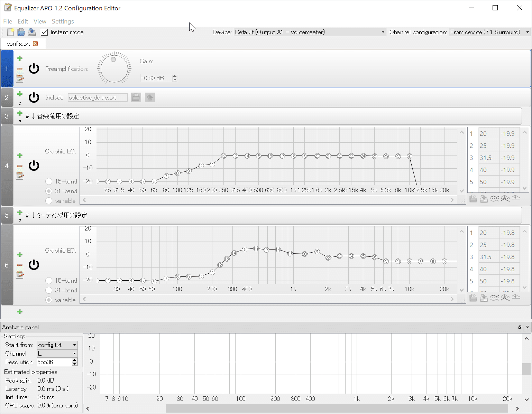This screenshot has height=414, width=532.
Task: Click the Gain value field showing -0.80 dB
Action: pos(156,78)
